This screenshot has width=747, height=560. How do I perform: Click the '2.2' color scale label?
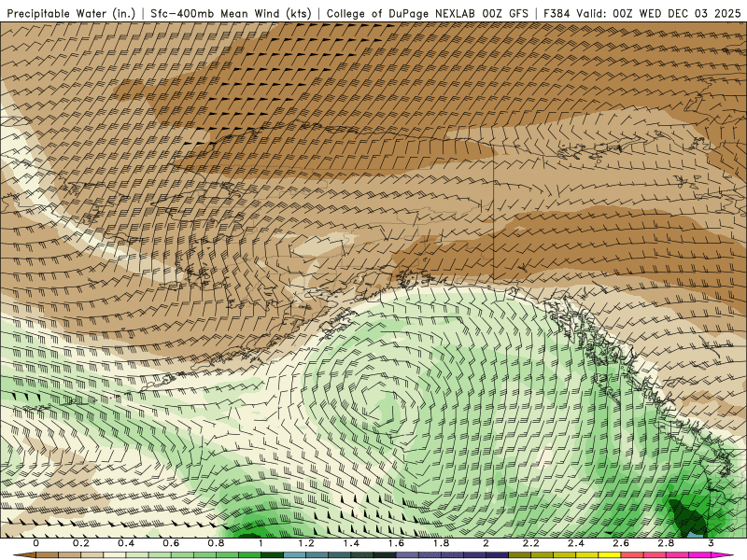point(530,543)
